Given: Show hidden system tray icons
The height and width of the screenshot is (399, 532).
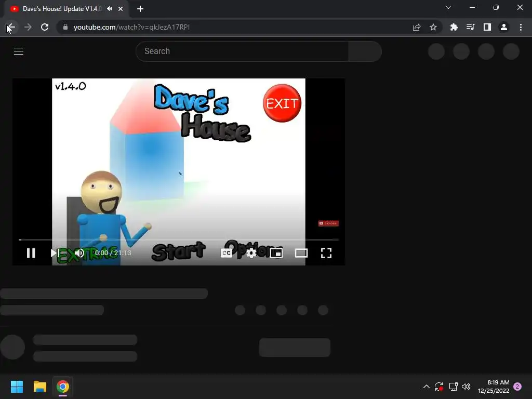Looking at the screenshot, I should coord(427,387).
